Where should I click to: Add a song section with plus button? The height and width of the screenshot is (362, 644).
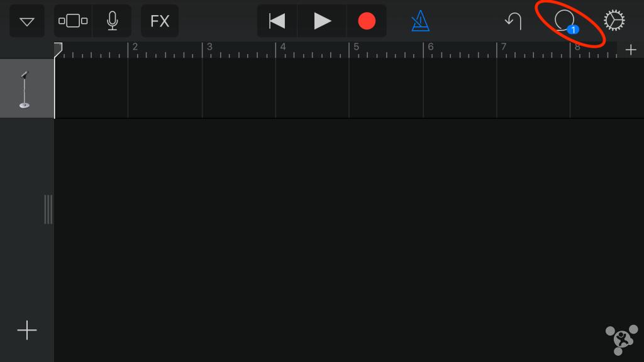point(631,50)
